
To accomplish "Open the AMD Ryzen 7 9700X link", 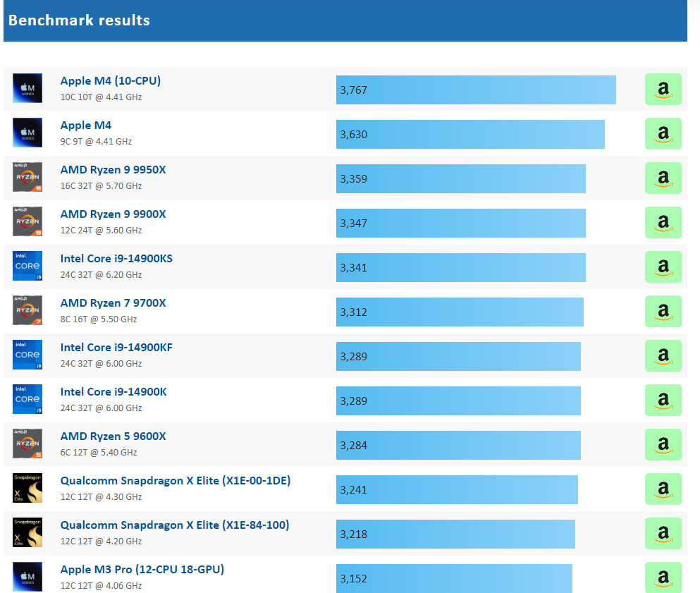I will pyautogui.click(x=113, y=303).
